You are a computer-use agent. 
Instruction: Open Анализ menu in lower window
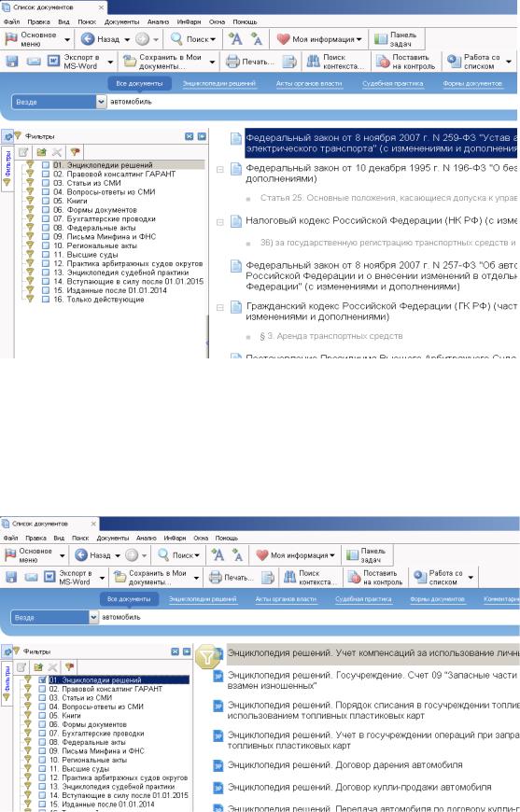[x=146, y=538]
